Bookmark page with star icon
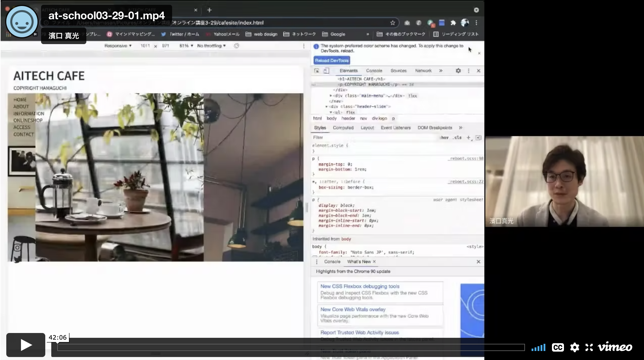 coord(392,23)
